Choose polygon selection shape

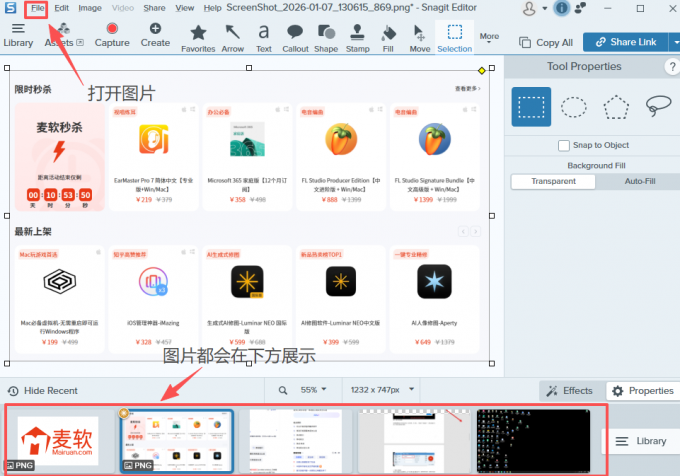pyautogui.click(x=616, y=107)
